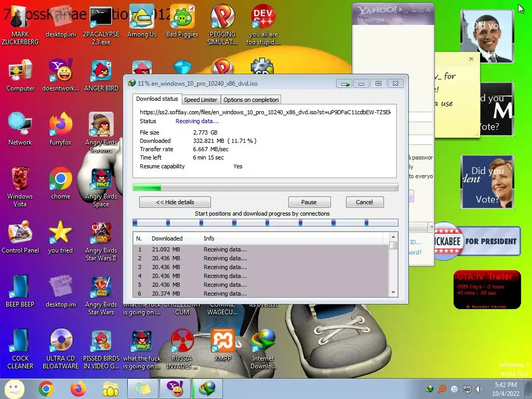Open the furryfox Firefox shortcut
532x399 pixels.
[x=60, y=129]
